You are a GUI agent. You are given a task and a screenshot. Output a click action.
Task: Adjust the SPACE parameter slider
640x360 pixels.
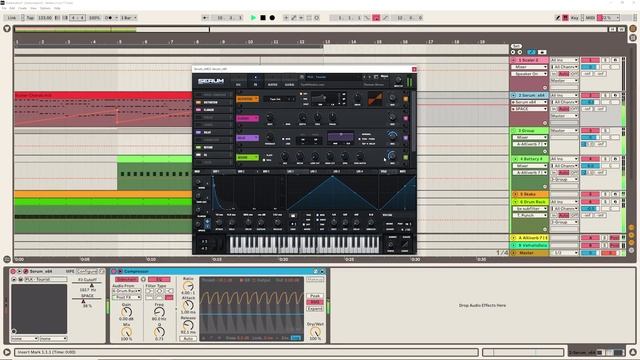point(87,300)
